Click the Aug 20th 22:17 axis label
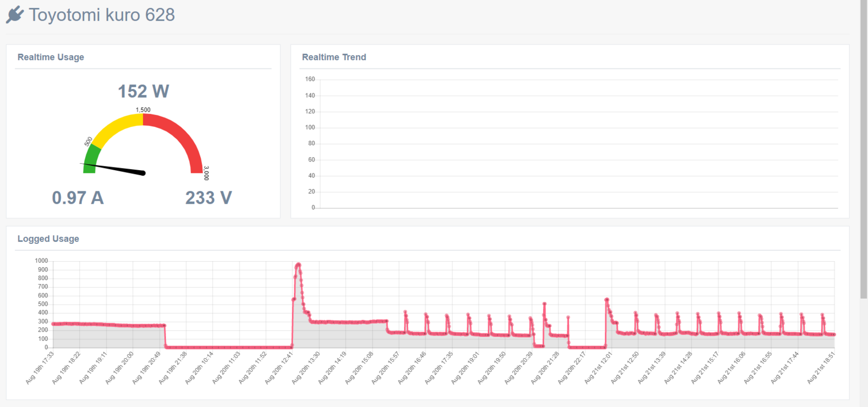Viewport: 868px width, 407px height. 572,368
